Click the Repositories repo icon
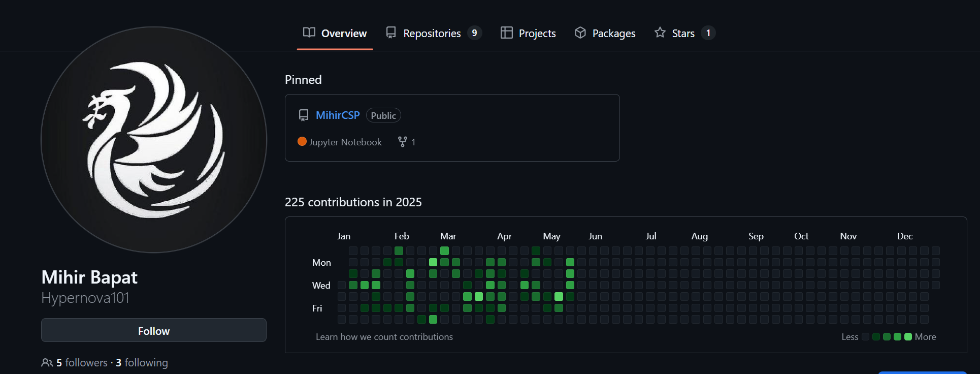The height and width of the screenshot is (374, 980). pos(391,33)
